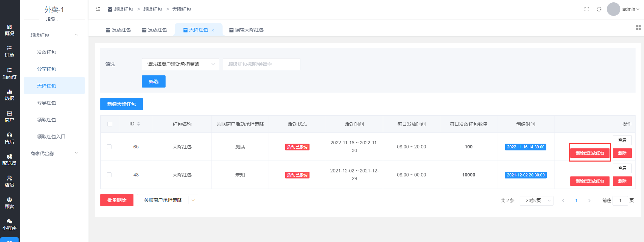Click 删除 for row ID 65
The height and width of the screenshot is (242, 644).
[622, 153]
